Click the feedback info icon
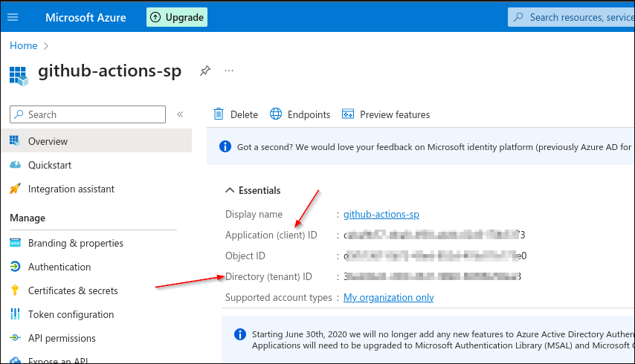Viewport: 635px width, 364px height. click(x=225, y=146)
